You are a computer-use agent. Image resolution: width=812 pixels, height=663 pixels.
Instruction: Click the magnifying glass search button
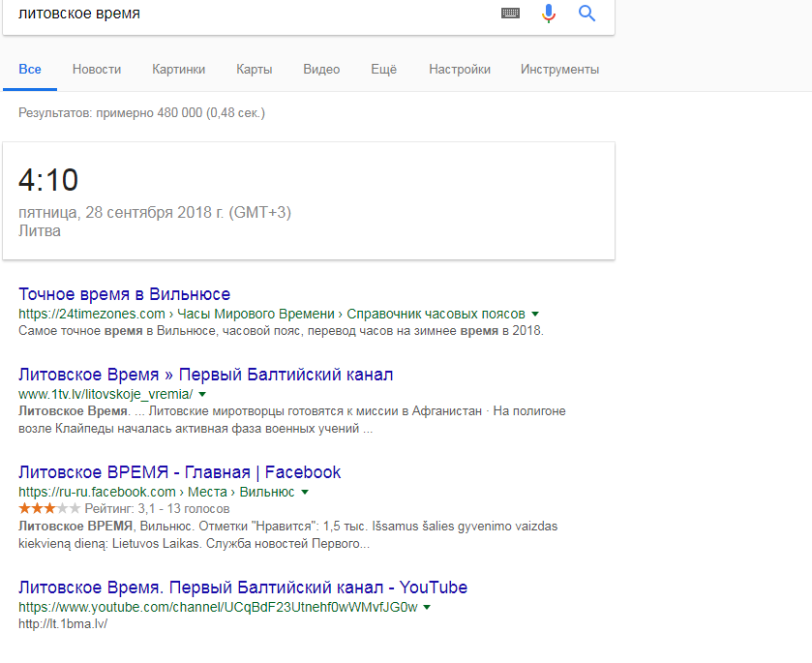pyautogui.click(x=586, y=13)
